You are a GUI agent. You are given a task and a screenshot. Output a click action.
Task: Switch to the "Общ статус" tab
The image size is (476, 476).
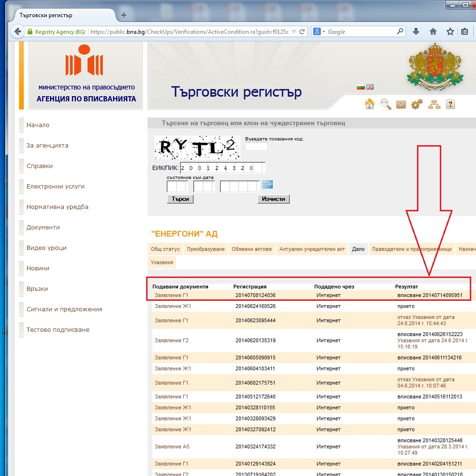coord(165,249)
